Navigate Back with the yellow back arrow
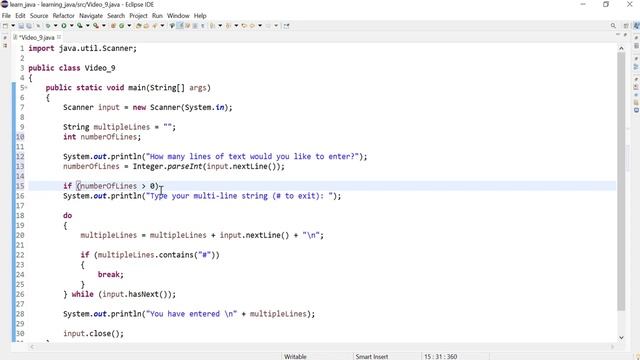 252,26
